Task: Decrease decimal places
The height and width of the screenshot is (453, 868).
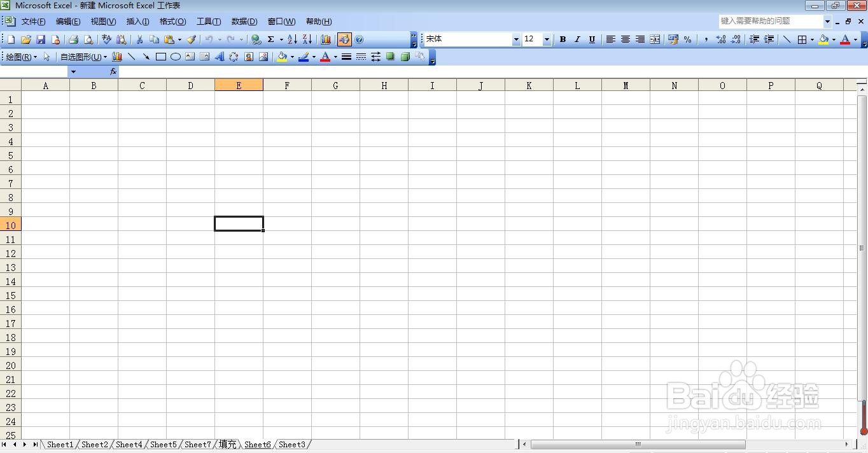Action: pyautogui.click(x=736, y=39)
